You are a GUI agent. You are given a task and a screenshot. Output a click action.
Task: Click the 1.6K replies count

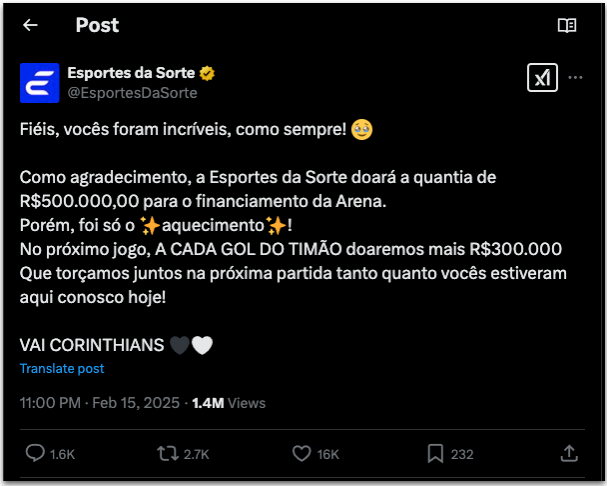tap(63, 454)
